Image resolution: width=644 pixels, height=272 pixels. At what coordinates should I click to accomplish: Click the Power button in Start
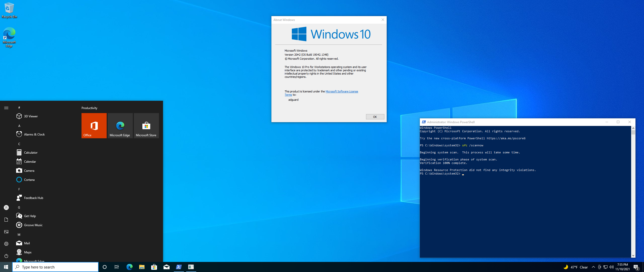(x=6, y=256)
